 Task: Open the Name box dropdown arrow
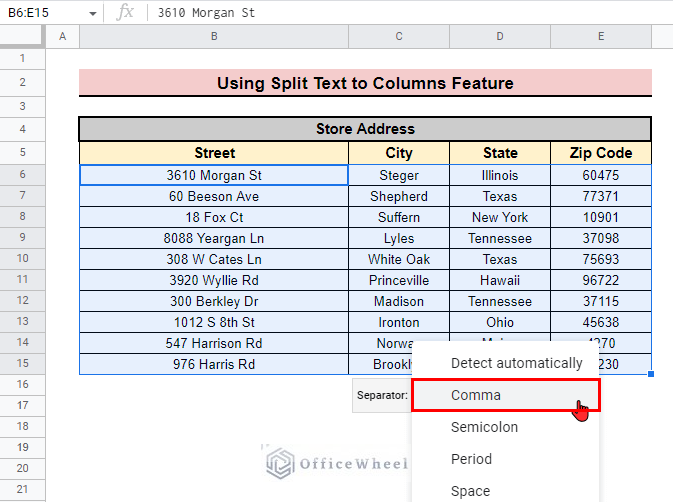point(93,13)
